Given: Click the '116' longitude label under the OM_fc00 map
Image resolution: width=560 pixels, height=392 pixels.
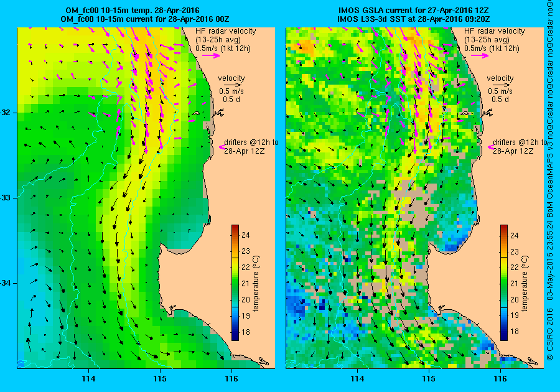Looking at the screenshot, I should [231, 379].
